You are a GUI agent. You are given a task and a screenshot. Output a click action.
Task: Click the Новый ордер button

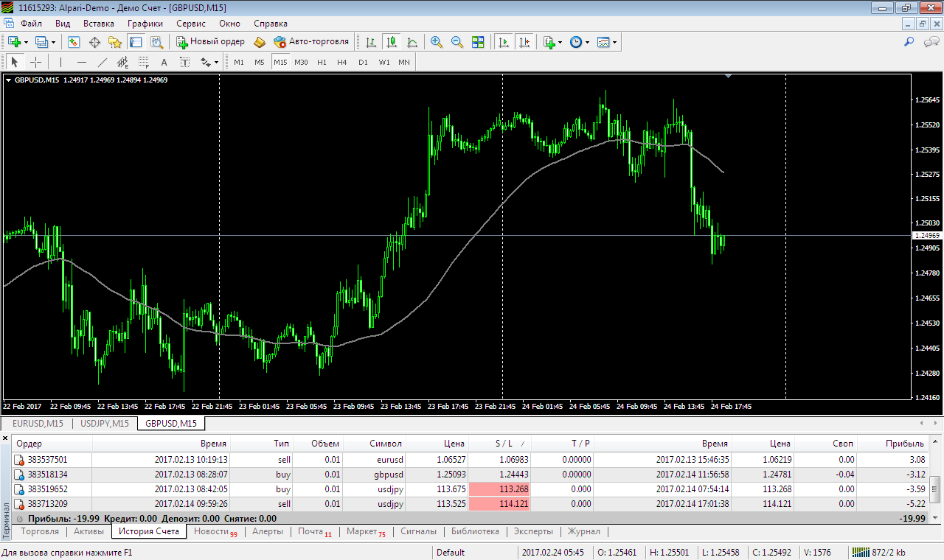click(x=209, y=42)
